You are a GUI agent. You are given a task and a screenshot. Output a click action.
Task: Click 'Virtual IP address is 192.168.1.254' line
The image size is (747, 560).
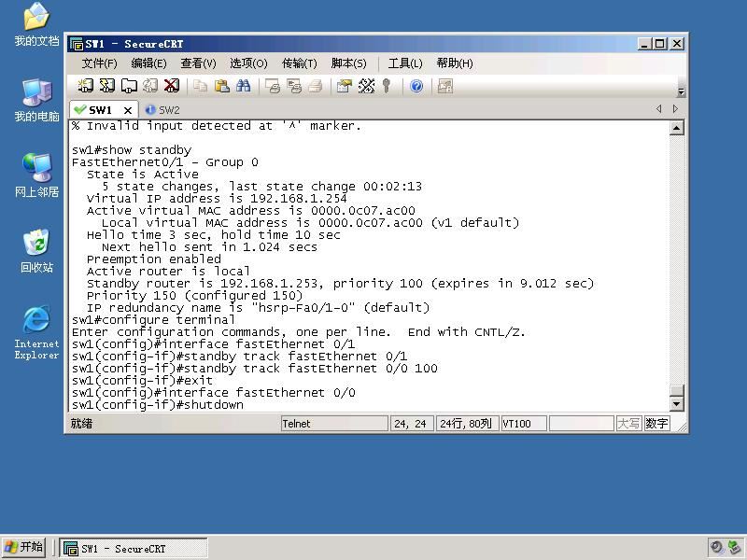coord(217,199)
